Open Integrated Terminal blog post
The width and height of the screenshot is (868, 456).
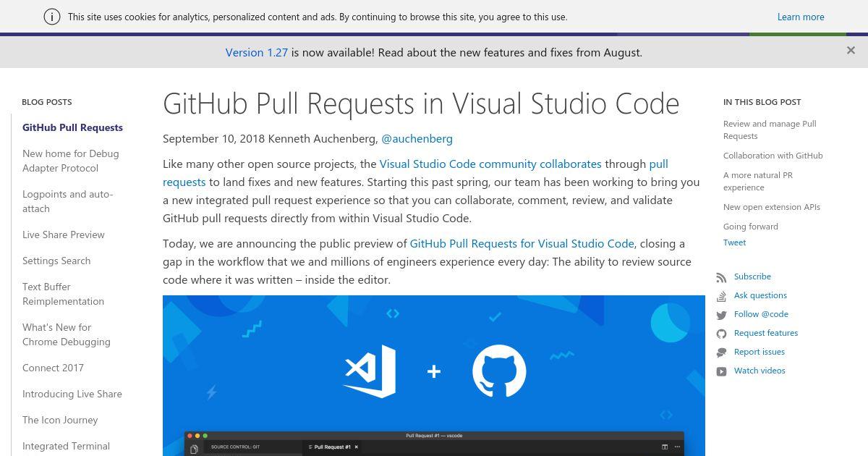[66, 446]
